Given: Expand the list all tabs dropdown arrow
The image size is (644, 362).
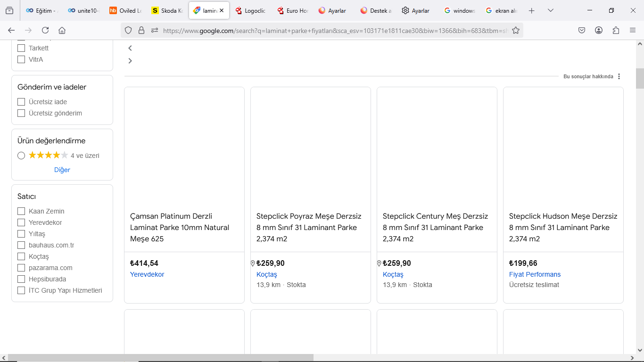Looking at the screenshot, I should click(551, 10).
